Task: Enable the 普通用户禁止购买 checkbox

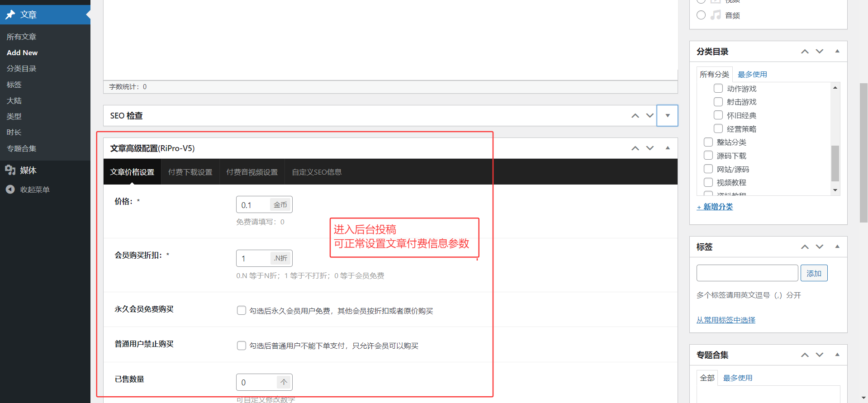Action: coord(242,346)
